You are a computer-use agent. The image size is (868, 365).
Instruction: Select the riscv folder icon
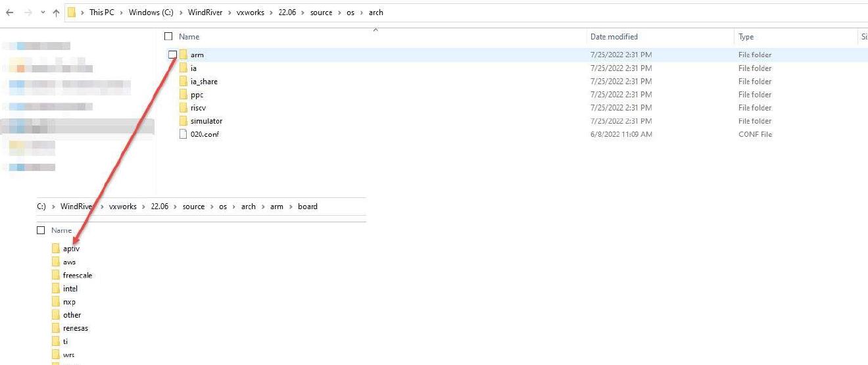183,107
